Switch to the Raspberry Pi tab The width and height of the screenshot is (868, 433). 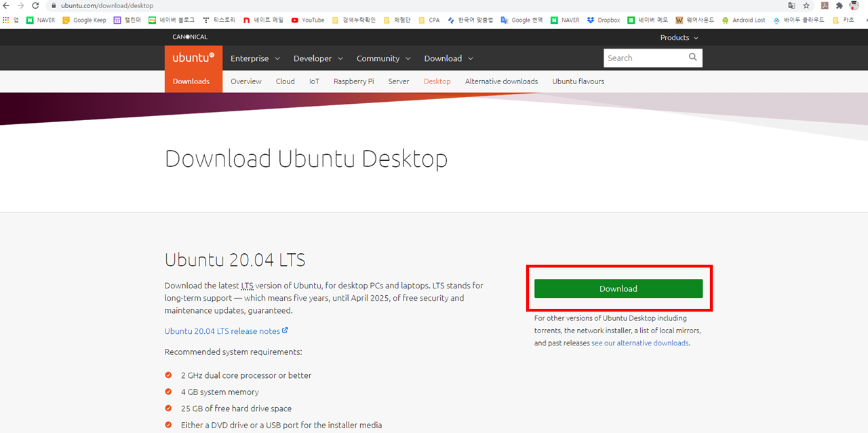tap(354, 81)
